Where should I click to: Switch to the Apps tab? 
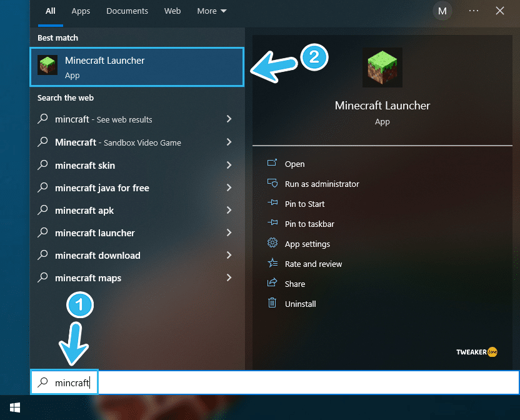coord(81,11)
